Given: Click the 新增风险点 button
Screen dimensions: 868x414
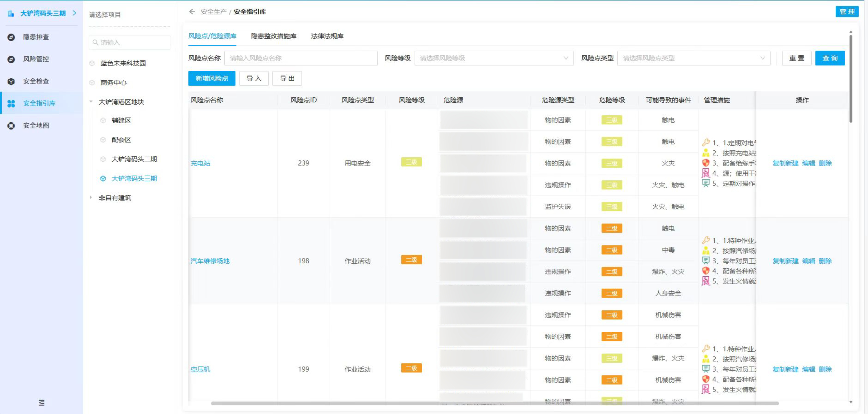Looking at the screenshot, I should [x=211, y=78].
